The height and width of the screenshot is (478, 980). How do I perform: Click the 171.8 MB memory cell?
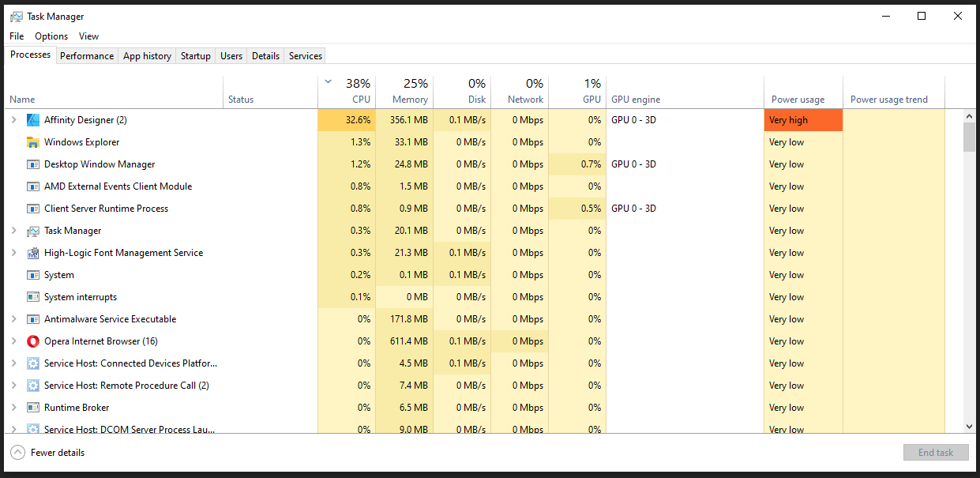[404, 319]
